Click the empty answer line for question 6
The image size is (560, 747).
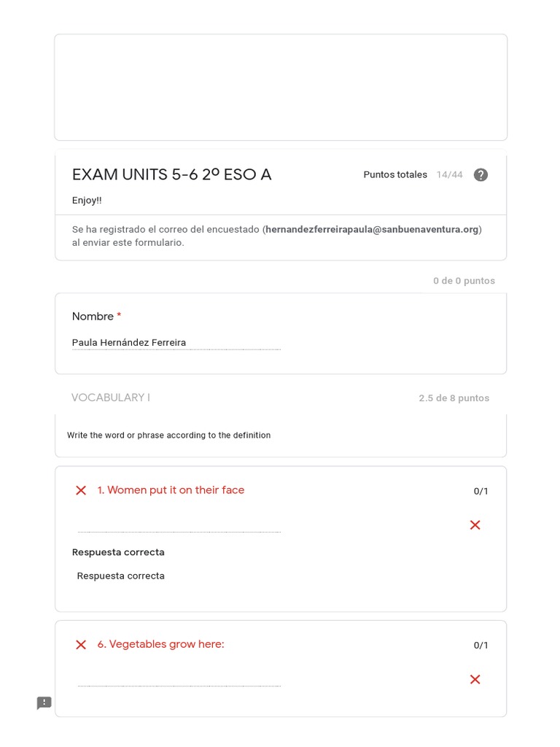click(x=179, y=681)
